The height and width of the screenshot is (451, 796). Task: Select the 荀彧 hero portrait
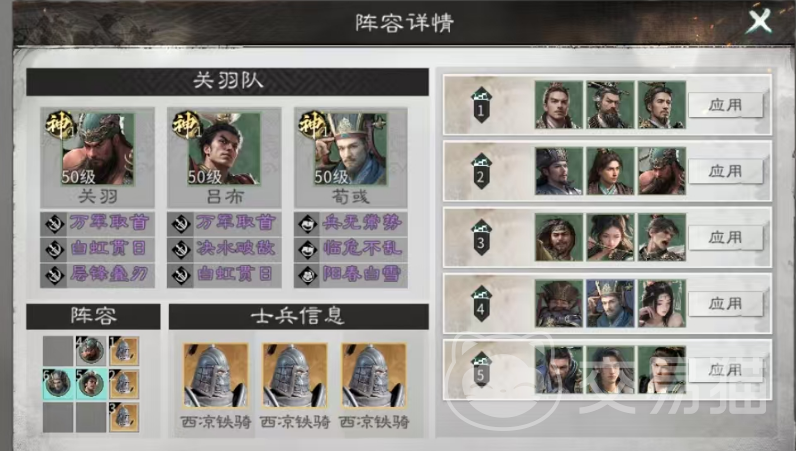351,148
